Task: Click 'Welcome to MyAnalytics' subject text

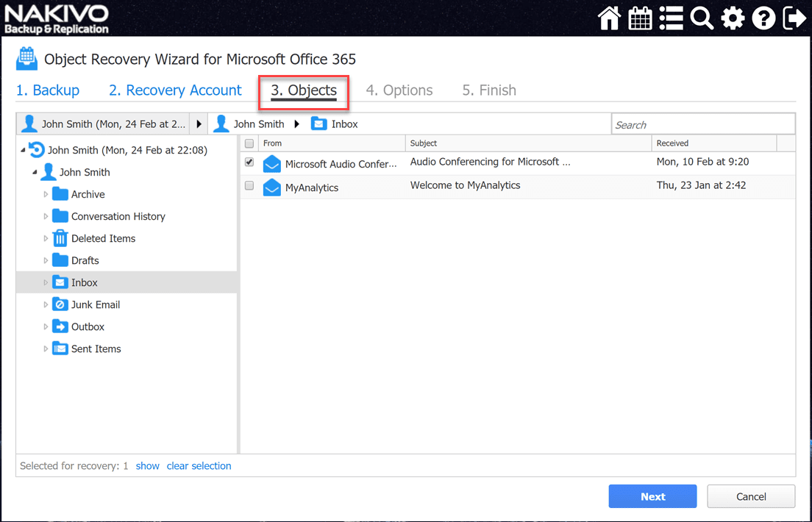Action: [x=465, y=185]
